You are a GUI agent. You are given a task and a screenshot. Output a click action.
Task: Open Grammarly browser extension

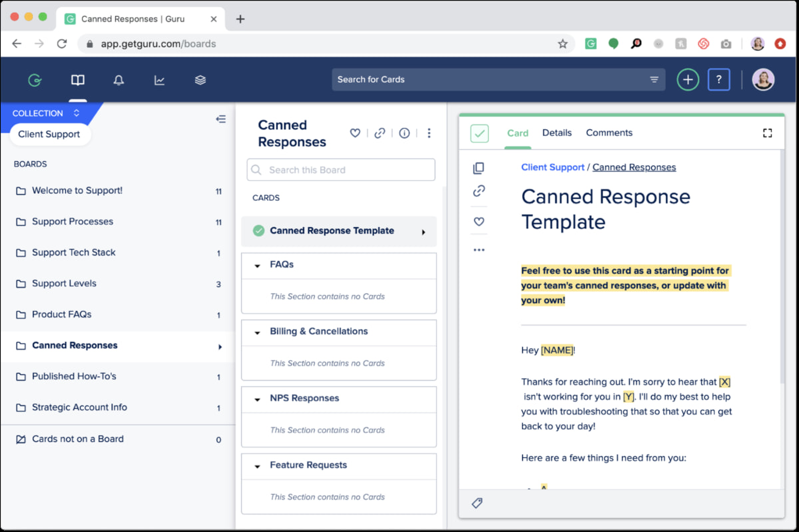tap(591, 44)
